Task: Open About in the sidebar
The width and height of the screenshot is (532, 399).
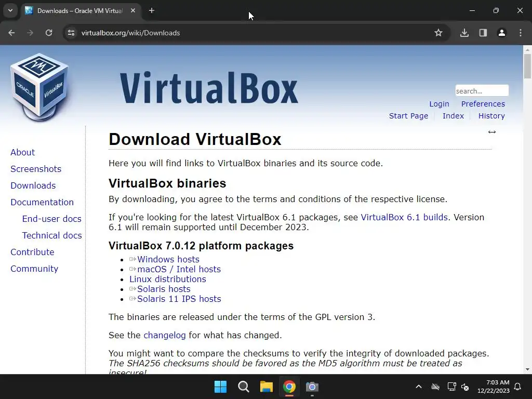Action: click(22, 152)
